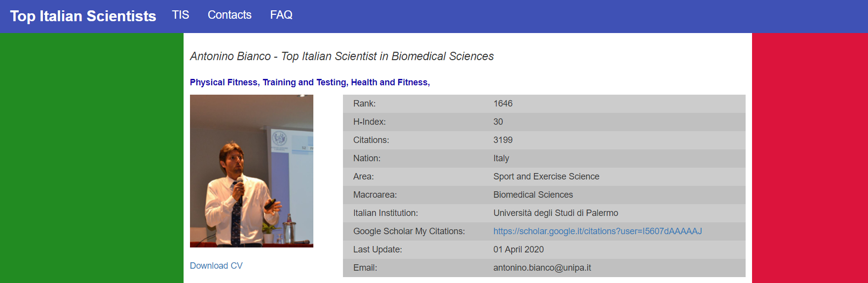Click the Sport and Exercise Science area
868x283 pixels.
(x=546, y=177)
